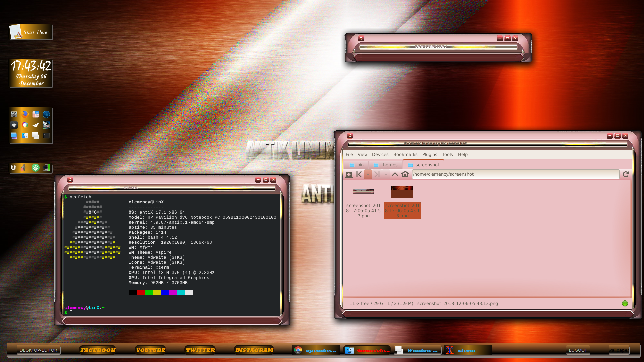Open the Plugins menu
Screen dimensions: 644x362
point(430,154)
